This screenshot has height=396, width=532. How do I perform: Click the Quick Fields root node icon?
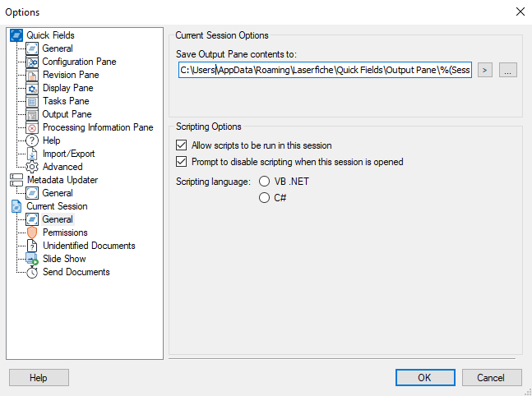point(16,35)
